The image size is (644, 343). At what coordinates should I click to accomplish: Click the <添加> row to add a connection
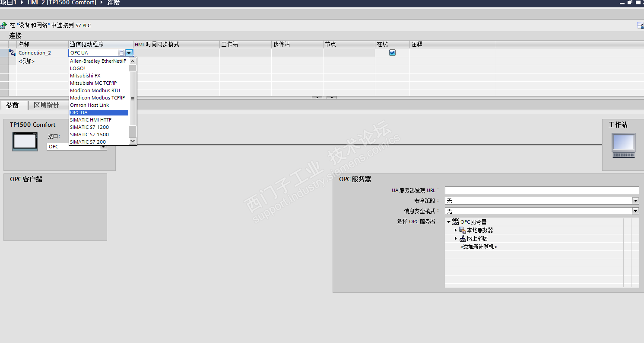point(26,61)
